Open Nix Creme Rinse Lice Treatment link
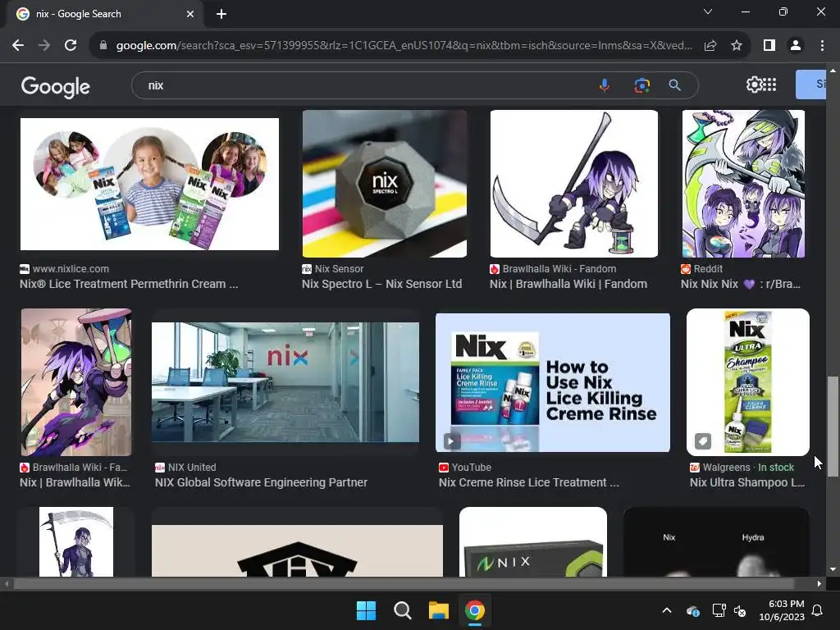Image resolution: width=840 pixels, height=630 pixels. pyautogui.click(x=529, y=482)
